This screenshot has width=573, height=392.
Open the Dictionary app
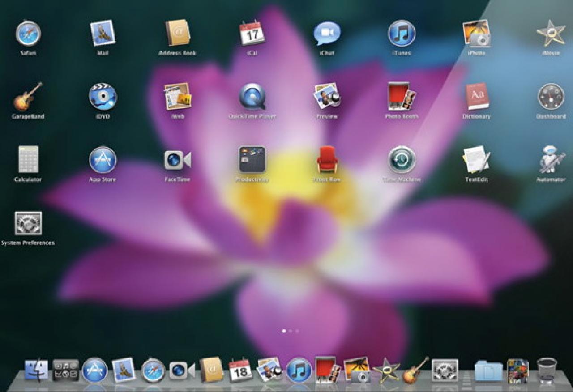(x=477, y=97)
